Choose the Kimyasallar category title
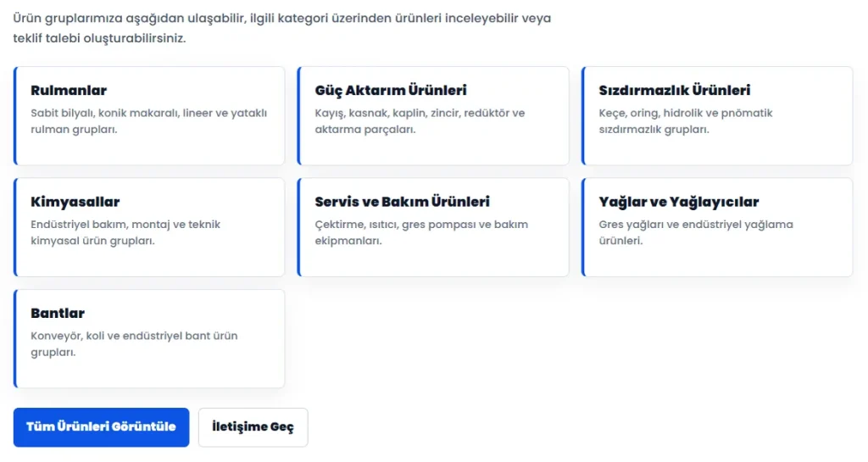The width and height of the screenshot is (868, 462). [75, 202]
